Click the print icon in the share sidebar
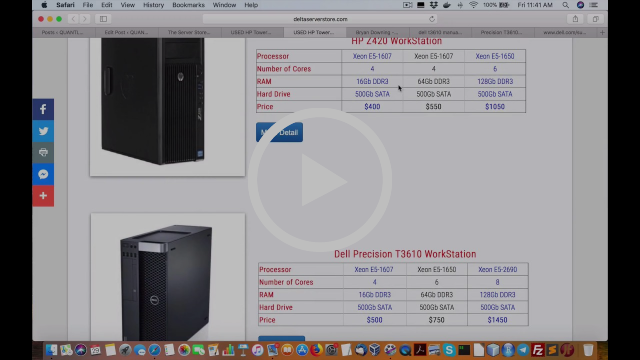The height and width of the screenshot is (360, 640). [43, 152]
